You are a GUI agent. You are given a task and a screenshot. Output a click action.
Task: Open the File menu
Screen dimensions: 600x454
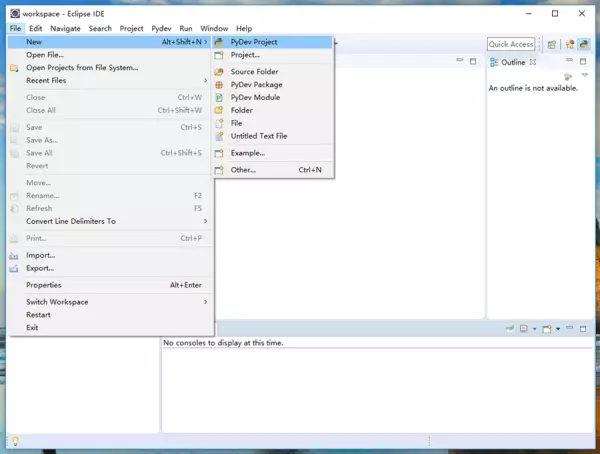(x=16, y=28)
